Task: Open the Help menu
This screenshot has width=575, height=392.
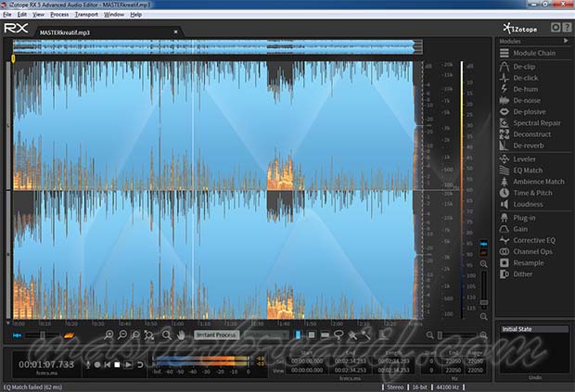Action: [x=135, y=15]
